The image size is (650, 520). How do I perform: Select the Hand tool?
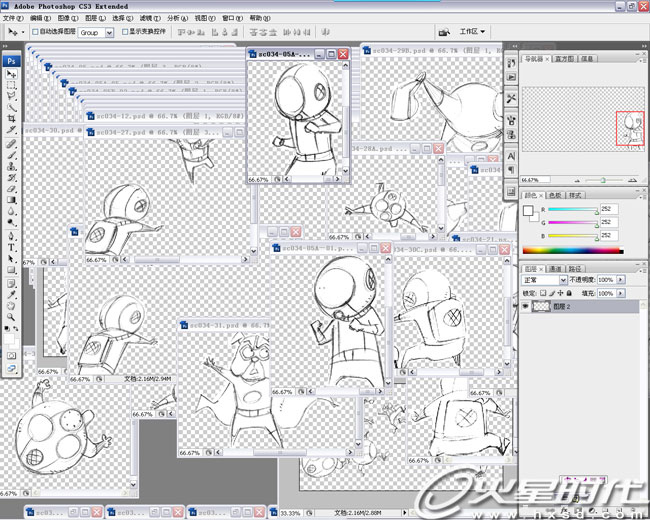11,306
